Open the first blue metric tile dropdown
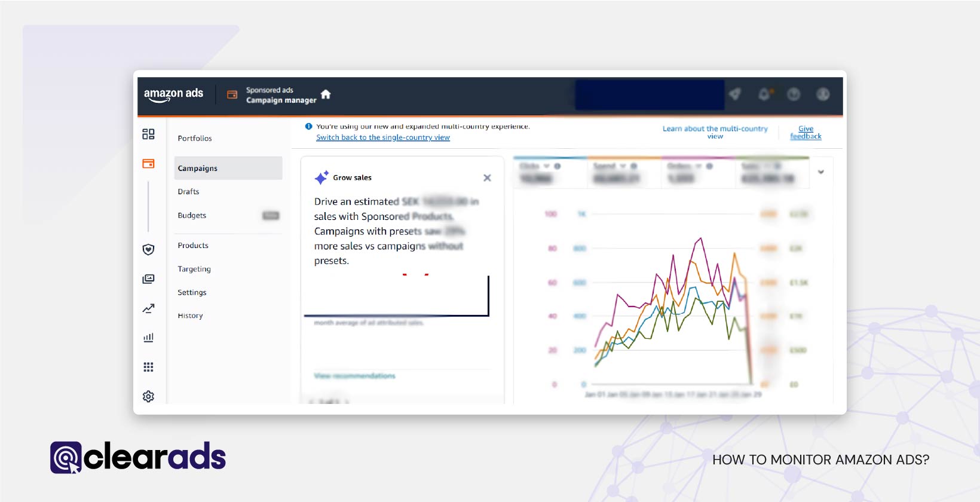Screen dimensions: 980x502 tap(546, 166)
